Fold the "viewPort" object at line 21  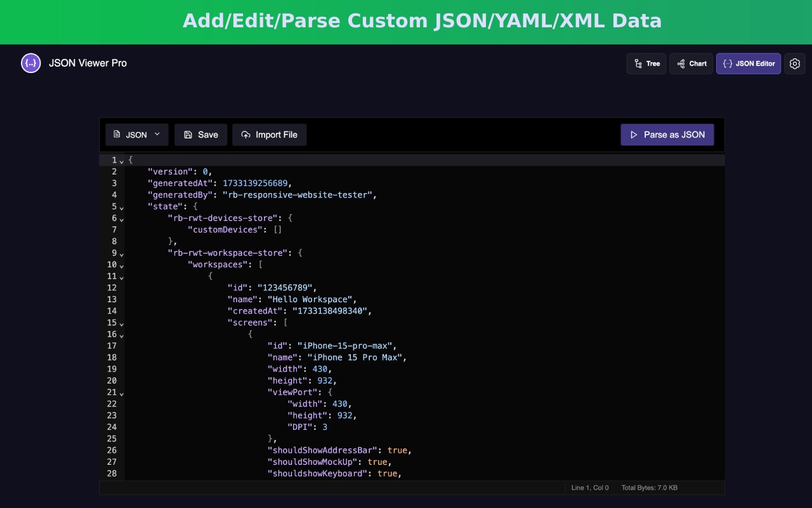click(122, 394)
